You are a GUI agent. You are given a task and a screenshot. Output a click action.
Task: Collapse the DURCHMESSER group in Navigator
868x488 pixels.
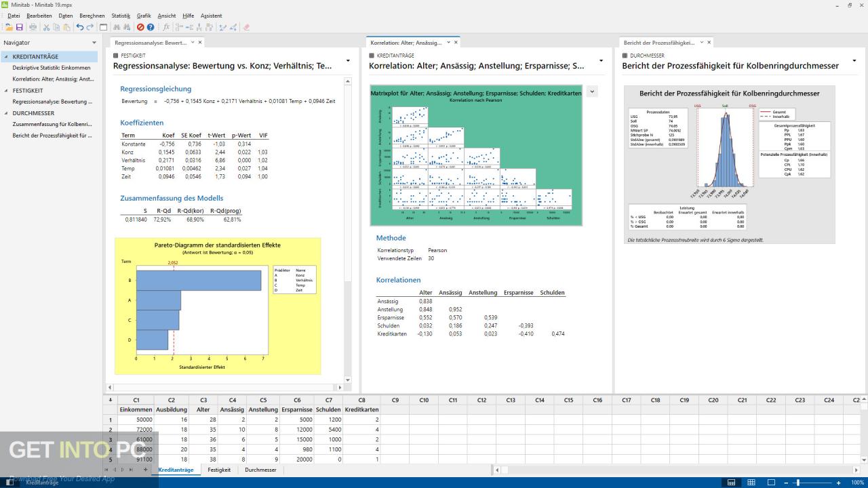[x=6, y=113]
